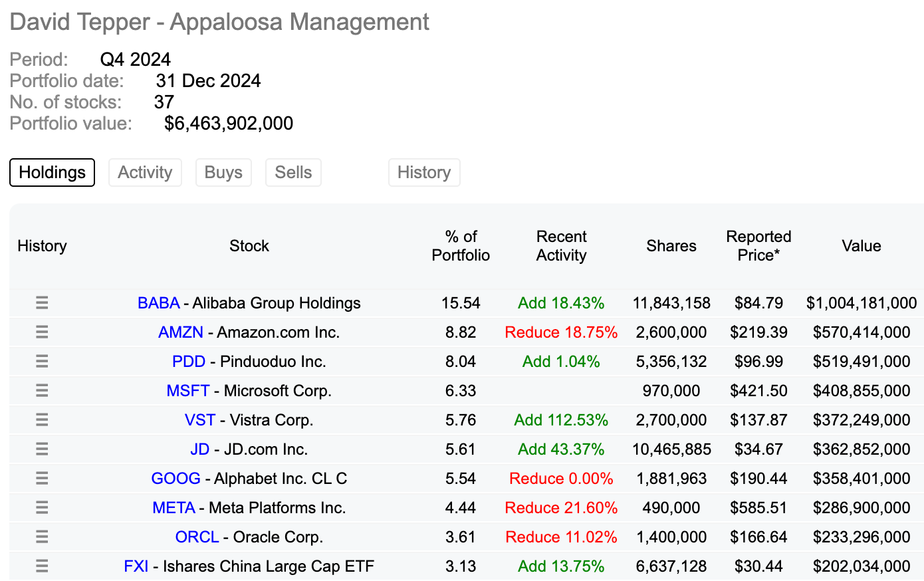The height and width of the screenshot is (581, 924).
Task: Click the 'Reduce 11.02%' activity cell
Action: point(561,537)
